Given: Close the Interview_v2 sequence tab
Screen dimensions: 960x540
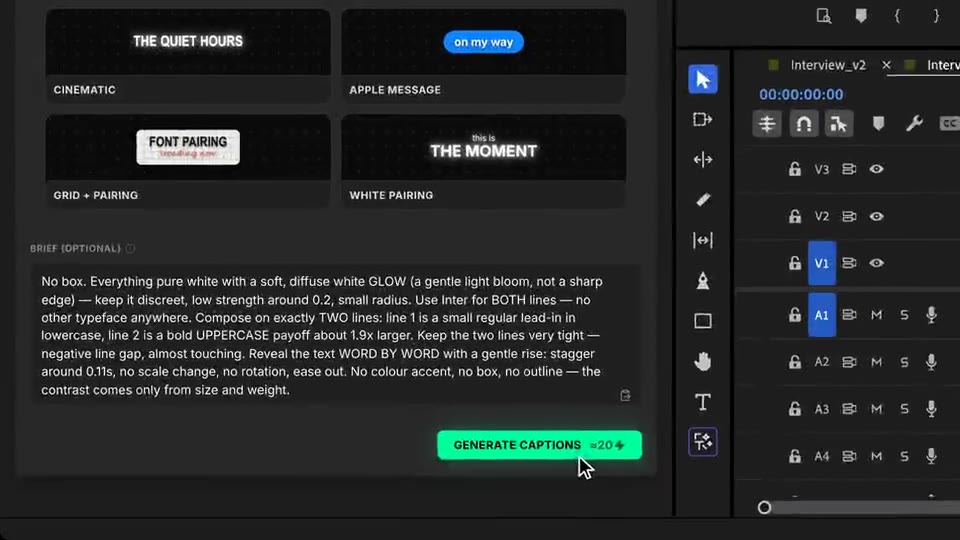Looking at the screenshot, I should pyautogui.click(x=886, y=65).
